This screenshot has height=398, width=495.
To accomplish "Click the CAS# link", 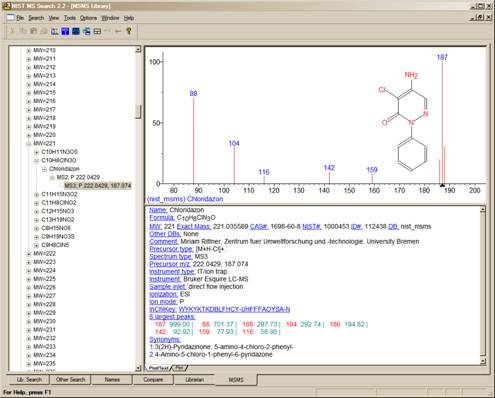I will point(259,227).
